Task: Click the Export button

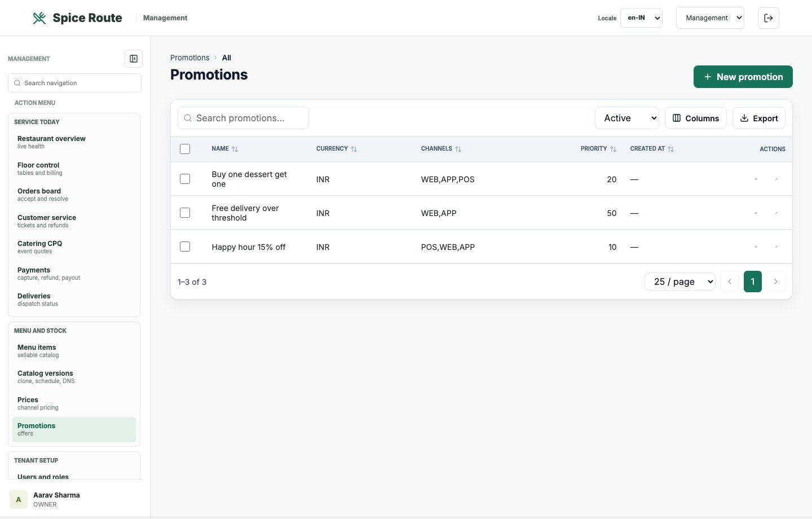Action: (759, 118)
